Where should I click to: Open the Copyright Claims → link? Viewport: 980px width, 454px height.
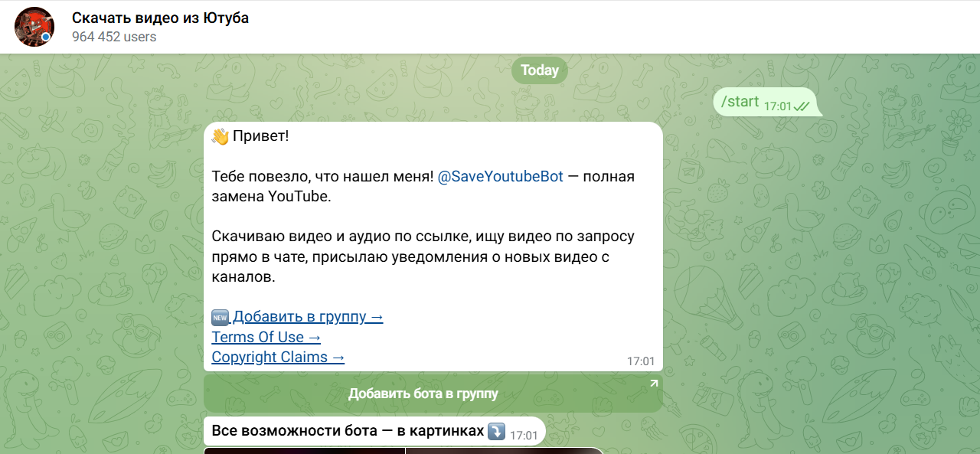pyautogui.click(x=278, y=357)
